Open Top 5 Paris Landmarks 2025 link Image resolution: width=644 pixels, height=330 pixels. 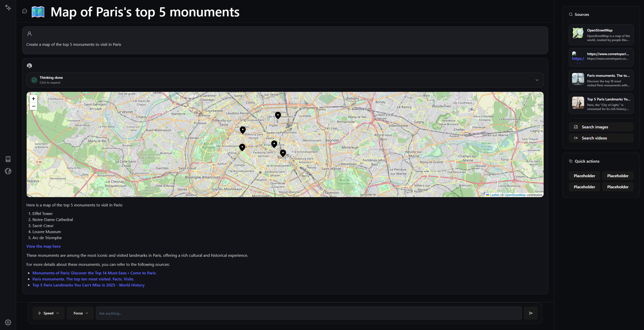pyautogui.click(x=88, y=285)
